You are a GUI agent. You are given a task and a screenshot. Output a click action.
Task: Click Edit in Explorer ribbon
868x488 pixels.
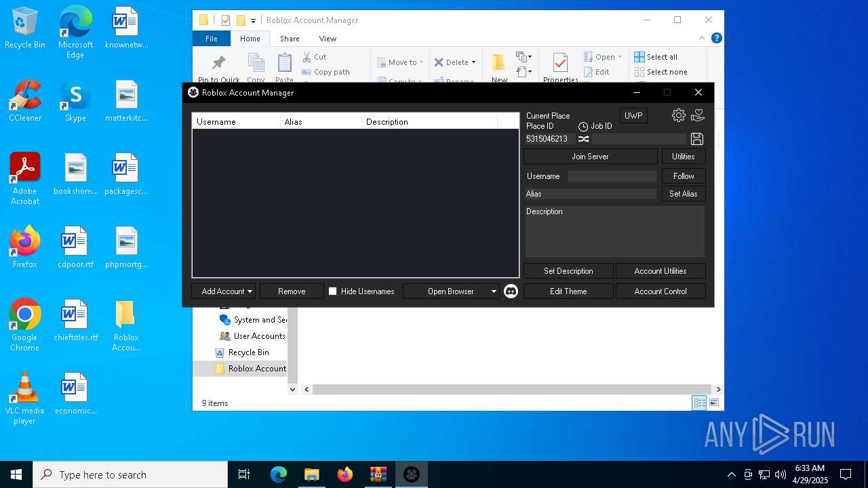click(595, 72)
